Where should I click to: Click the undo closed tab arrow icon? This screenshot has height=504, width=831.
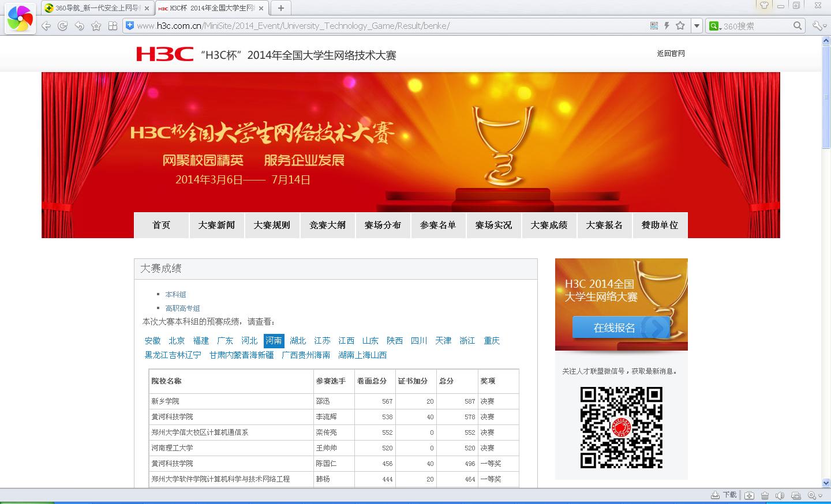(x=80, y=26)
